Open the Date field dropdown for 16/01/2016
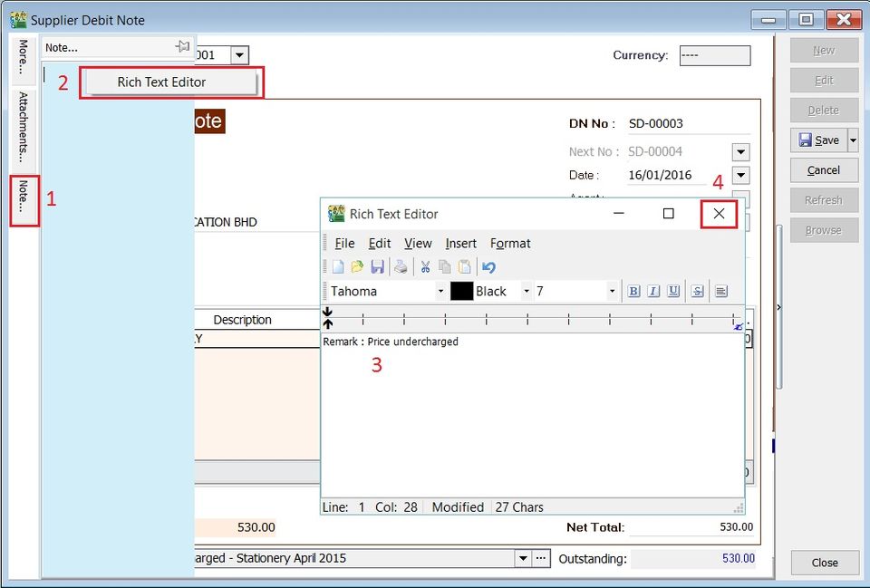The image size is (870, 588). click(x=739, y=175)
